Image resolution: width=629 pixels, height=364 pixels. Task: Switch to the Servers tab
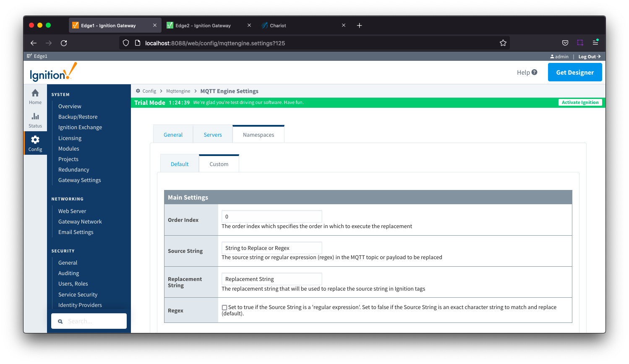coord(213,135)
